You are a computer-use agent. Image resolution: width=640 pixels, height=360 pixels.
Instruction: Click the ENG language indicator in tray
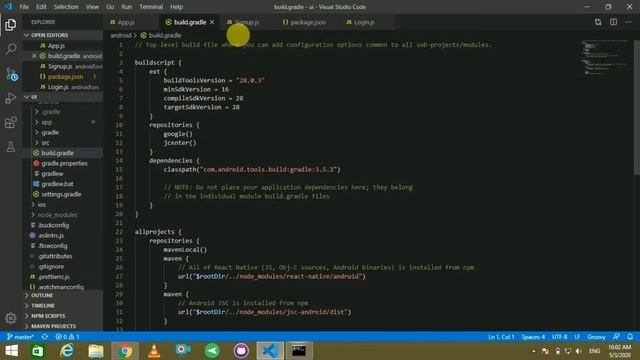594,351
